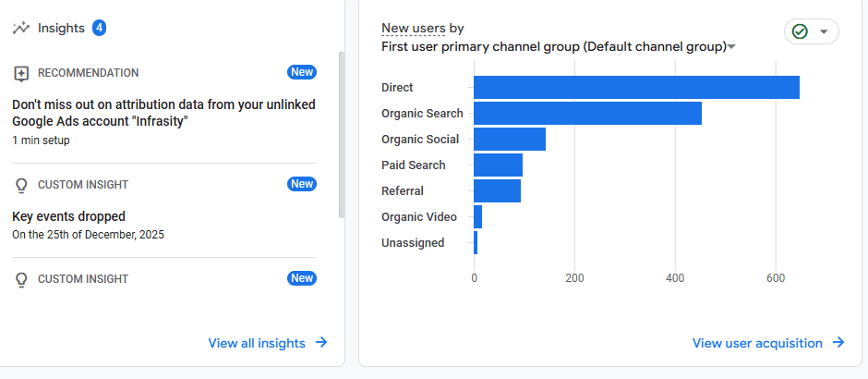The height and width of the screenshot is (379, 868).
Task: Click the Paid Search channel label
Action: [x=414, y=165]
